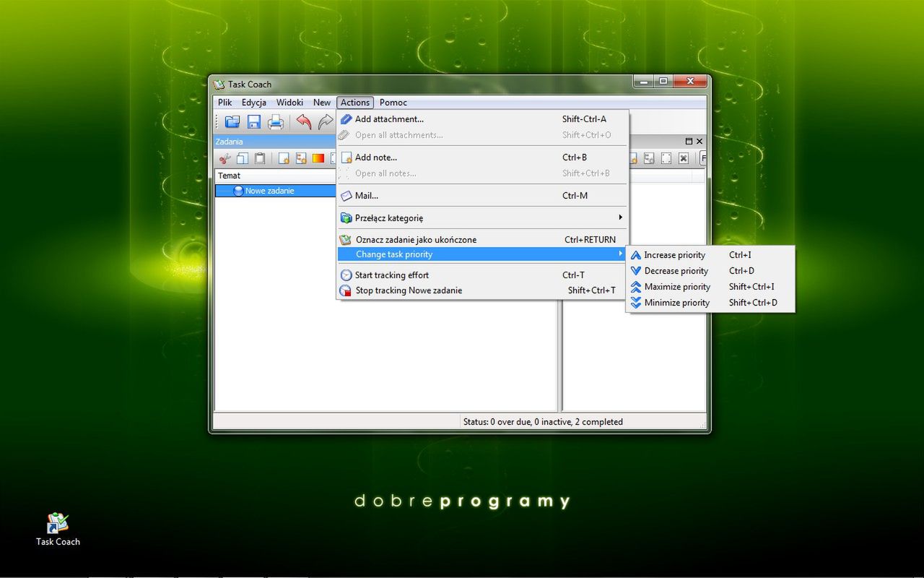The image size is (924, 578).
Task: Click the open file folder toolbar icon
Action: pyautogui.click(x=232, y=122)
